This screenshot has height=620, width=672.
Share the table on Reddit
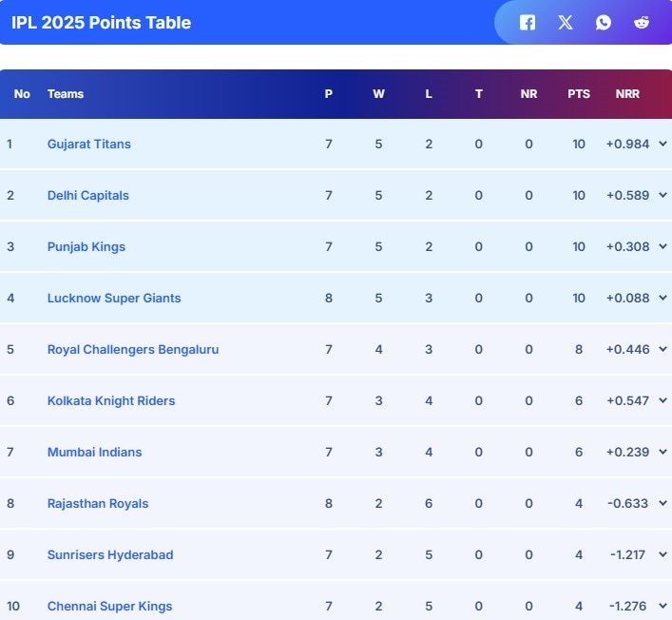tap(642, 22)
